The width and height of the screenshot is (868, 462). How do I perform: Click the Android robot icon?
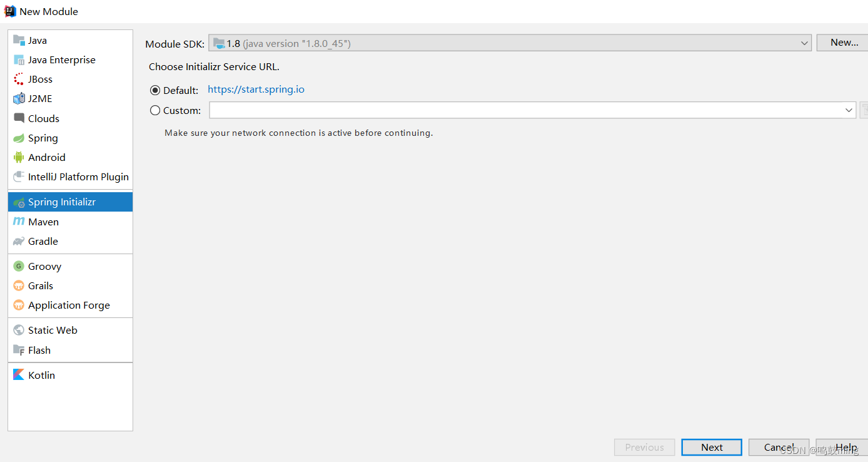19,158
